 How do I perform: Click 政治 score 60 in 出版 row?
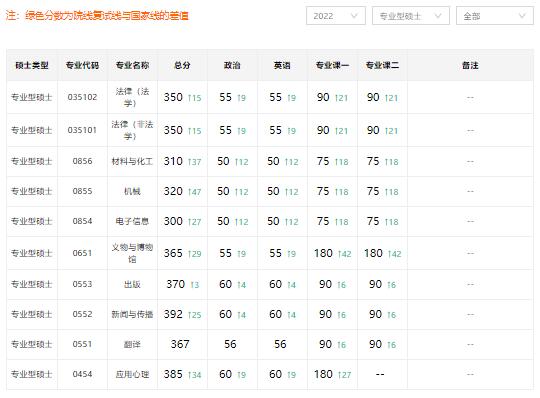[x=226, y=284]
